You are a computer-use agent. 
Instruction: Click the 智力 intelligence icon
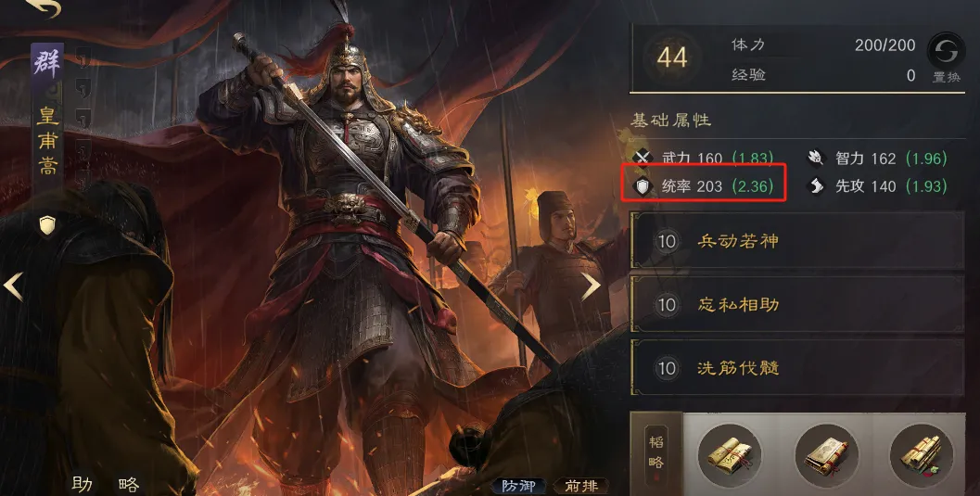tap(816, 158)
